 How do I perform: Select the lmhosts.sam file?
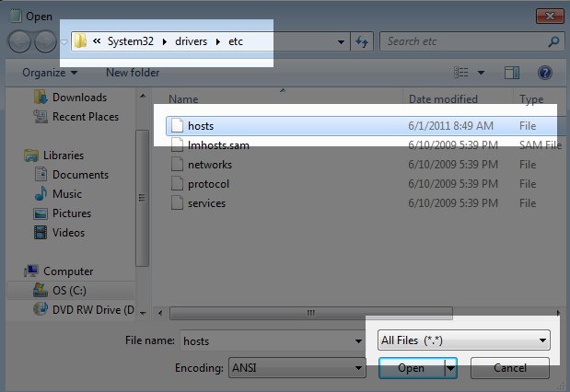(x=218, y=144)
